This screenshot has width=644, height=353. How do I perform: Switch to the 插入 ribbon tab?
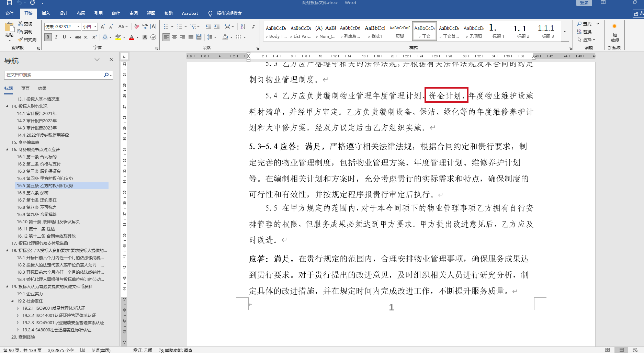click(x=46, y=13)
